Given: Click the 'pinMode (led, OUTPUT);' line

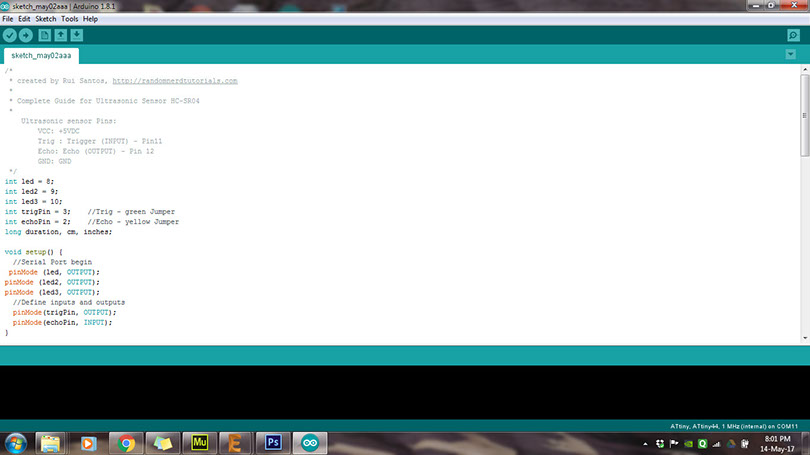Looking at the screenshot, I should point(54,272).
